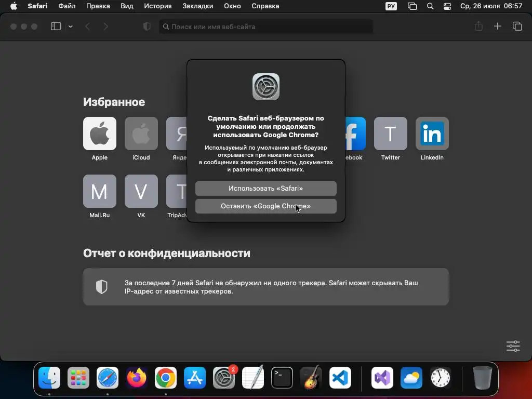Open TextEdit from the Dock

point(253,378)
